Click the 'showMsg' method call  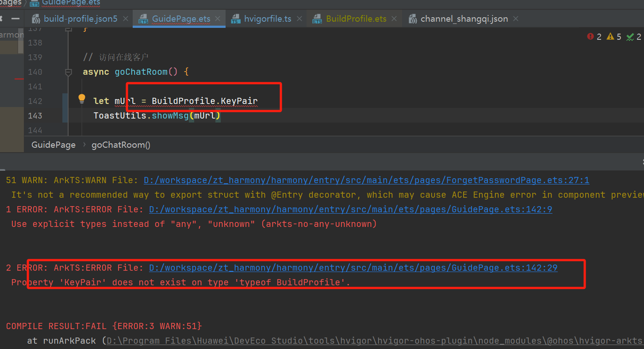pos(170,116)
